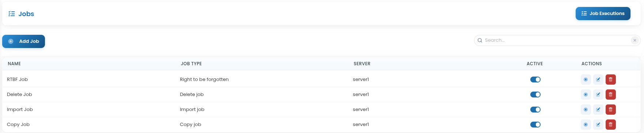Click the JOB TYPE column header
The width and height of the screenshot is (644, 133).
pyautogui.click(x=191, y=64)
